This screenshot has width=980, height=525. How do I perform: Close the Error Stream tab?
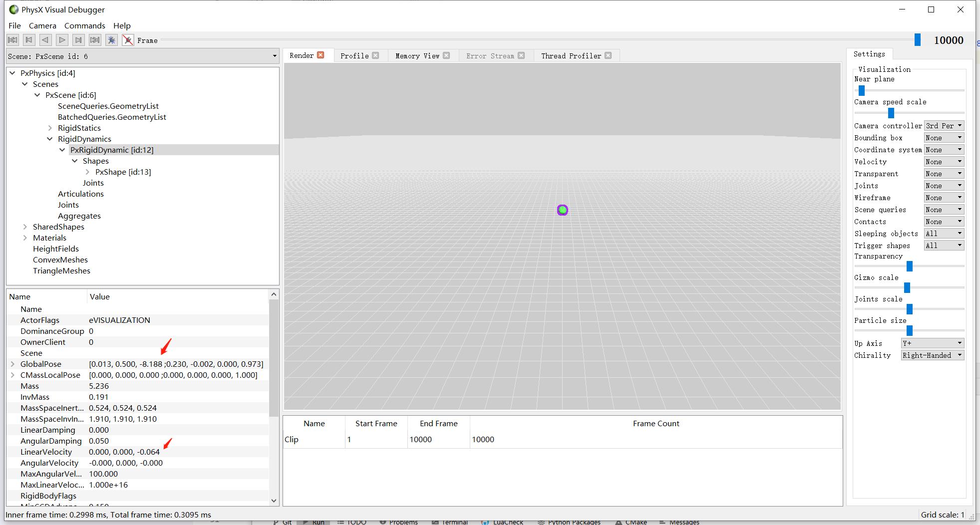click(521, 55)
